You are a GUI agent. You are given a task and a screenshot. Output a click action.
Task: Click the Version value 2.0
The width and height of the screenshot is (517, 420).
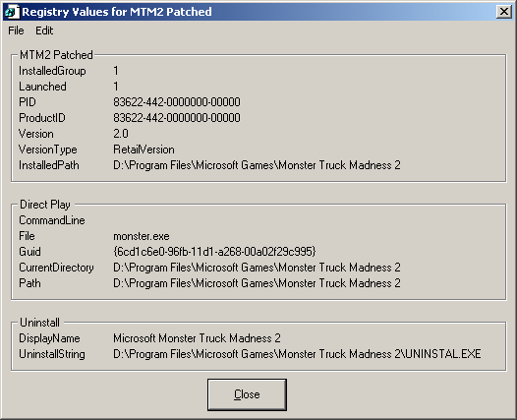121,134
